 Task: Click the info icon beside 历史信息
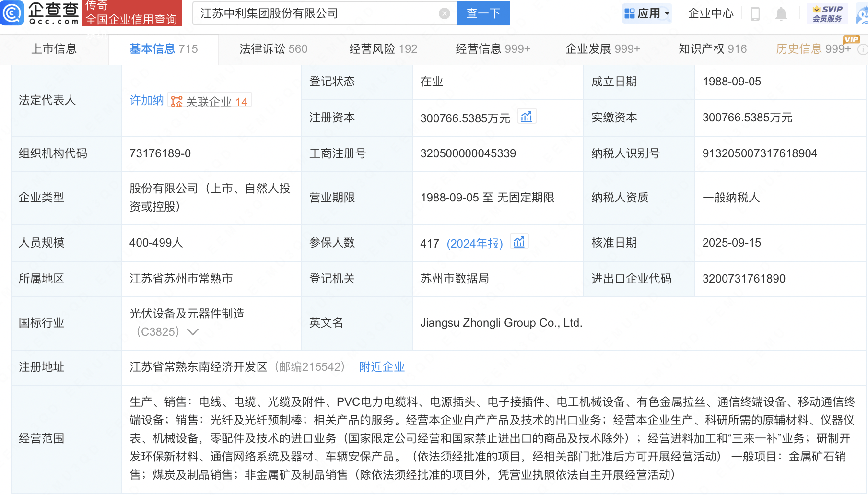(x=862, y=49)
